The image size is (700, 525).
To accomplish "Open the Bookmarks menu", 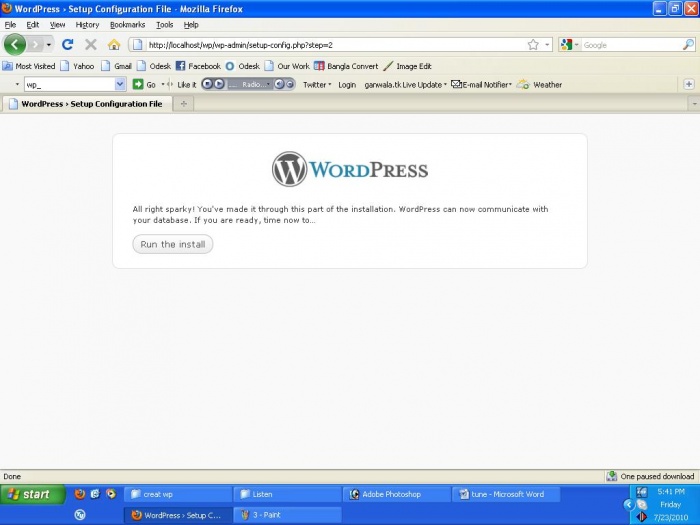I will click(x=127, y=25).
